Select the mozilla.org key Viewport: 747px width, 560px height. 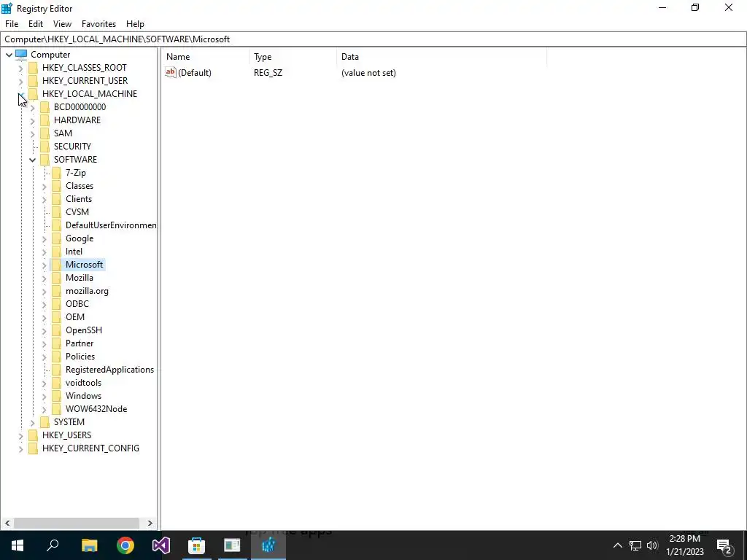pos(87,291)
